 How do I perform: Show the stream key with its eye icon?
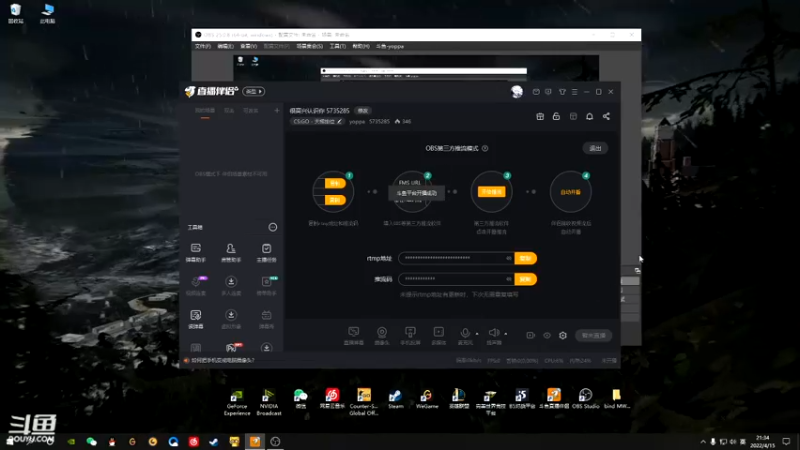(x=508, y=279)
